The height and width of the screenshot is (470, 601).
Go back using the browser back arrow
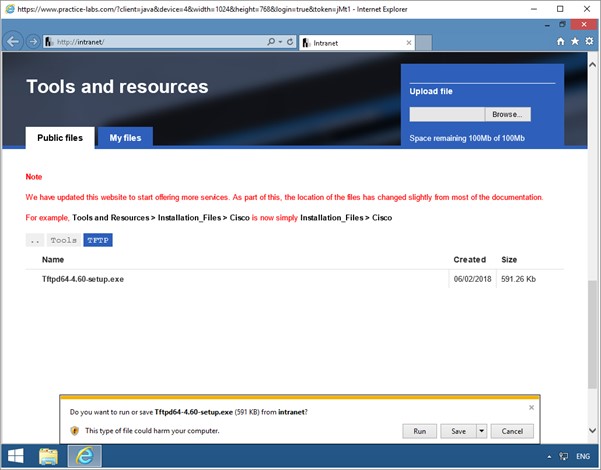coord(13,41)
